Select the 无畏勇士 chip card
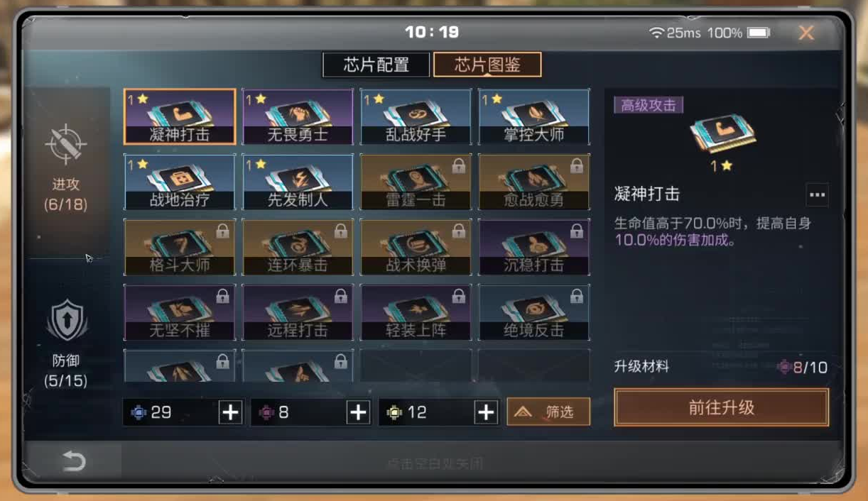The image size is (868, 501). pos(298,117)
